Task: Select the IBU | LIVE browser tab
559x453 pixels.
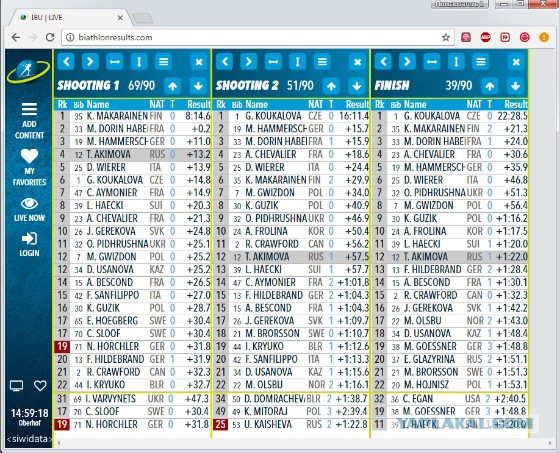Action: [x=70, y=17]
